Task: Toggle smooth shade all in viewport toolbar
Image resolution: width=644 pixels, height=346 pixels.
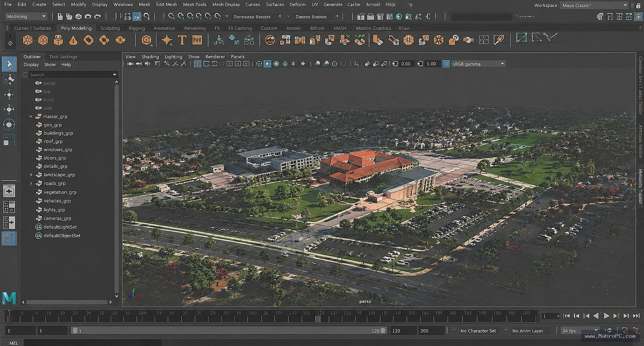Action: pos(267,64)
